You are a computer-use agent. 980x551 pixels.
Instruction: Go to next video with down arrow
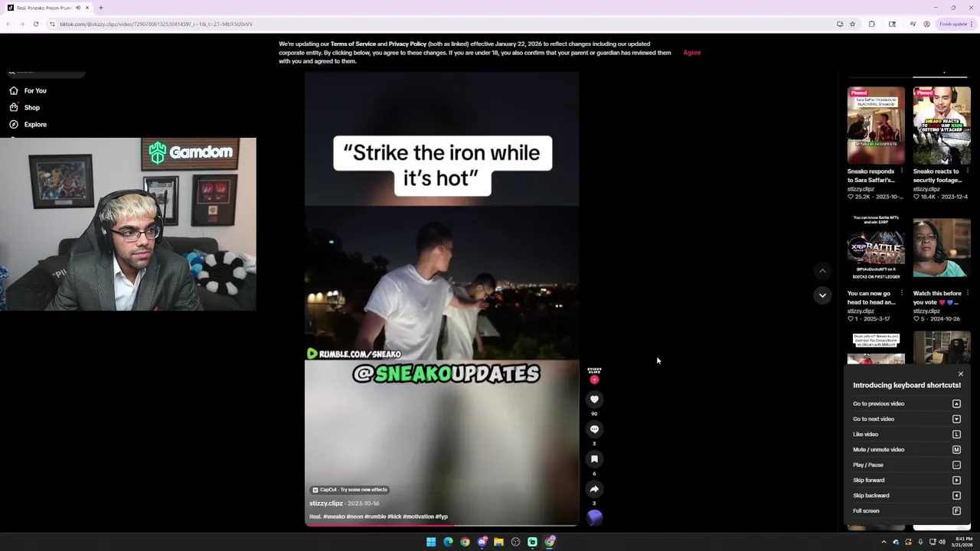tap(822, 295)
